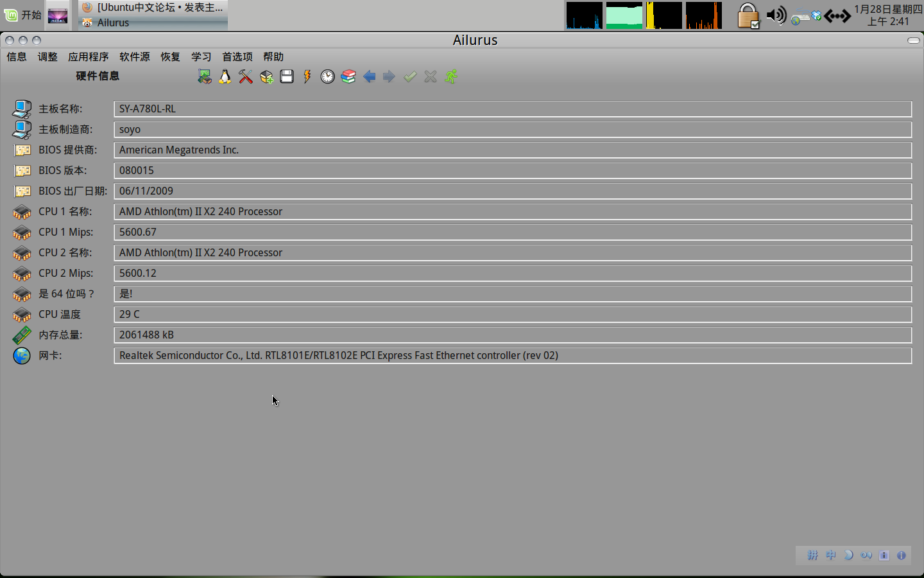Image resolution: width=924 pixels, height=578 pixels.
Task: Open the 帮助 menu
Action: coord(273,57)
